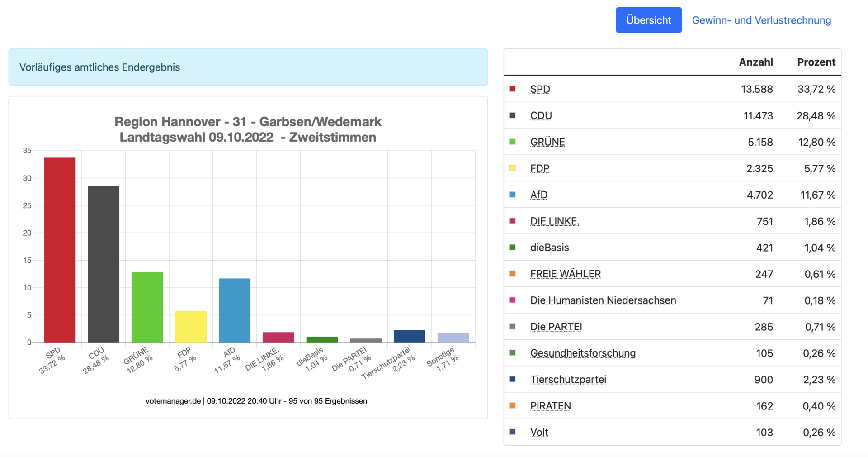
Task: Click the Prozent column header
Action: [x=816, y=62]
